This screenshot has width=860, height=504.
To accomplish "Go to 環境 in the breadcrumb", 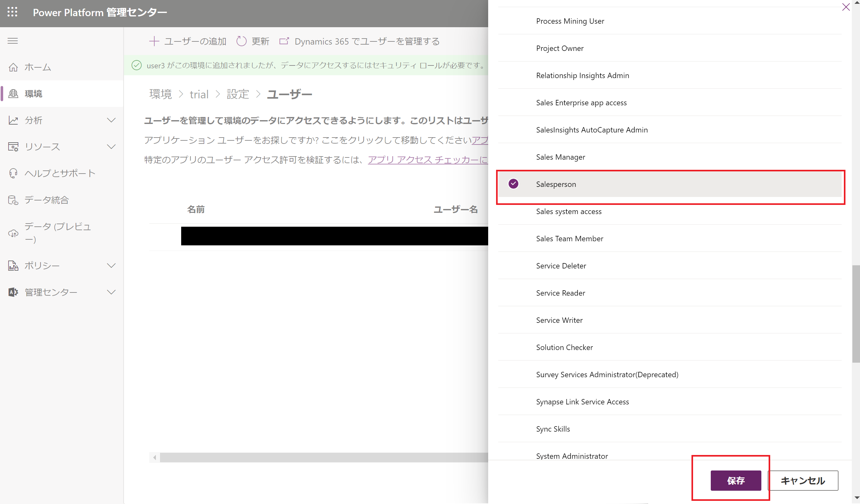I will click(160, 94).
